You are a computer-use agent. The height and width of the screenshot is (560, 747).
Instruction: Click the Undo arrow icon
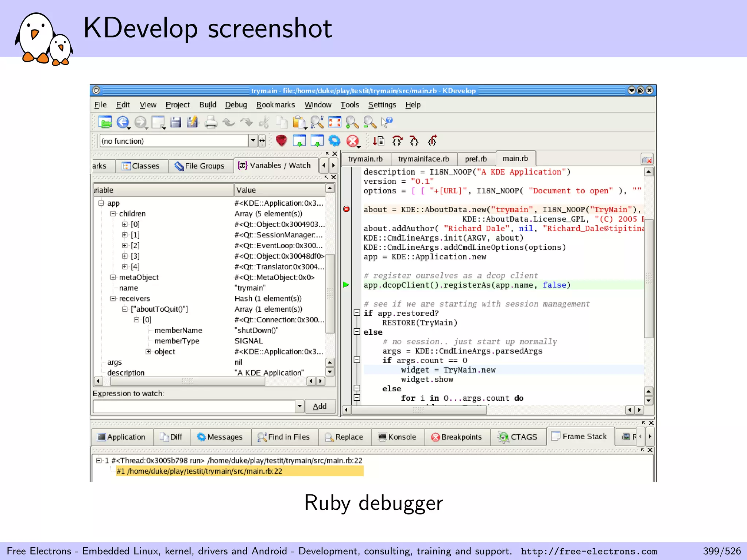coord(229,122)
